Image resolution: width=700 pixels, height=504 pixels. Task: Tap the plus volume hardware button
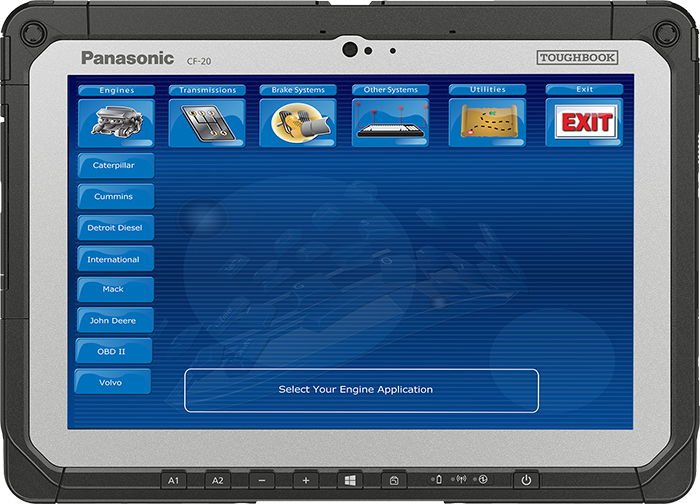[x=306, y=480]
